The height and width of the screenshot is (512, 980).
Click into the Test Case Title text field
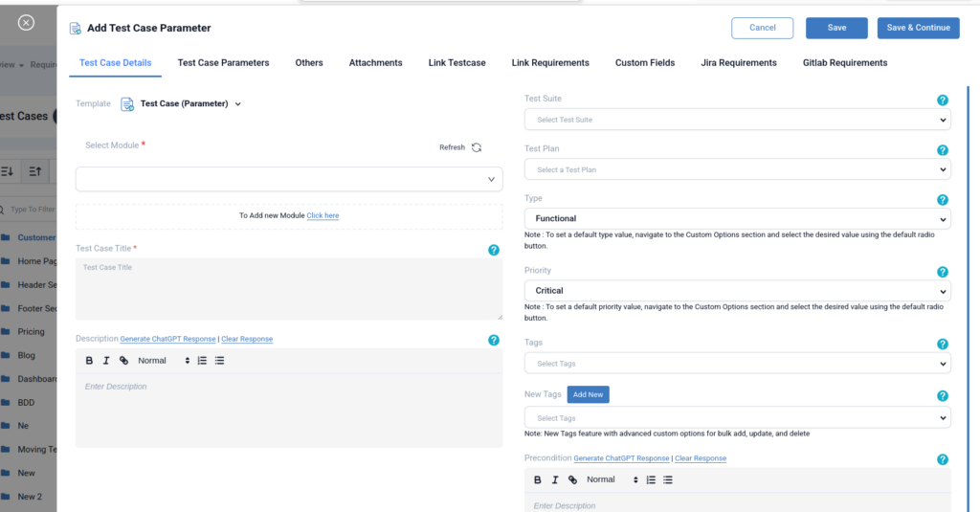(x=288, y=288)
